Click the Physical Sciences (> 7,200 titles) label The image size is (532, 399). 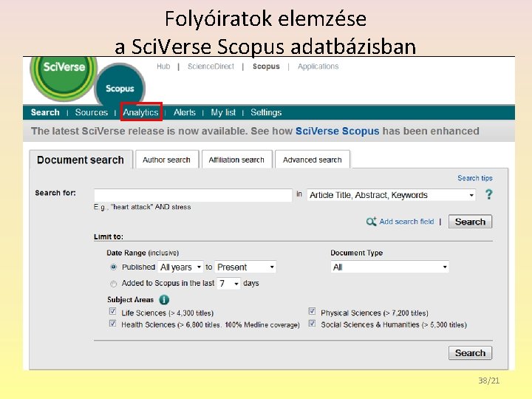pyautogui.click(x=375, y=313)
